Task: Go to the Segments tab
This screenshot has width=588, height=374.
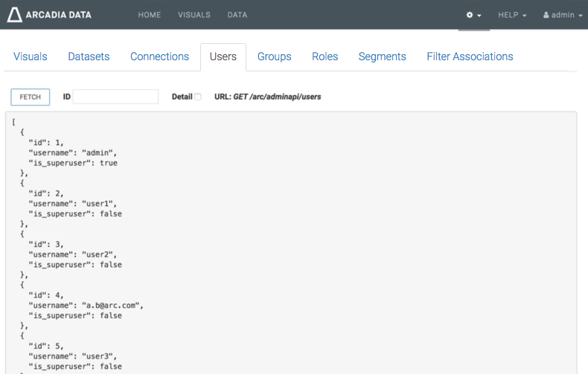Action: click(x=382, y=57)
